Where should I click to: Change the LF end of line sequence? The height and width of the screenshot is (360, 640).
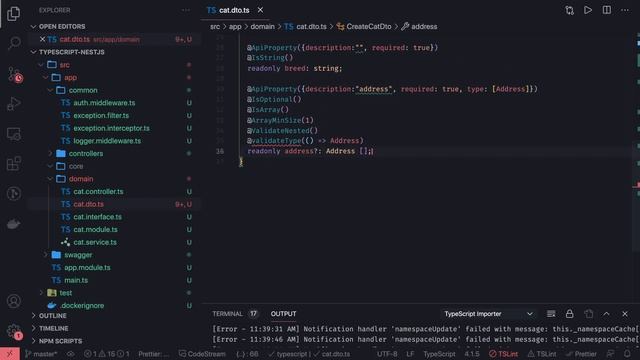tap(410, 354)
